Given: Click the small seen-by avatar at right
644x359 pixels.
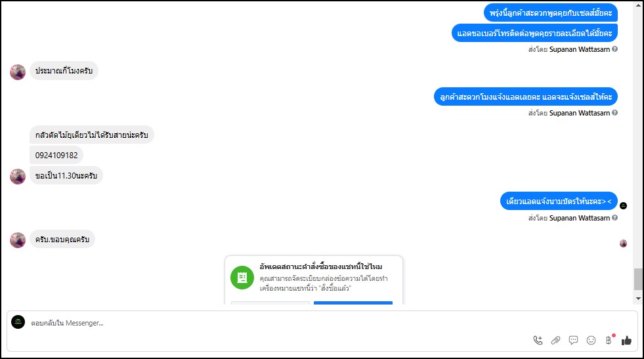Looking at the screenshot, I should [x=623, y=243].
